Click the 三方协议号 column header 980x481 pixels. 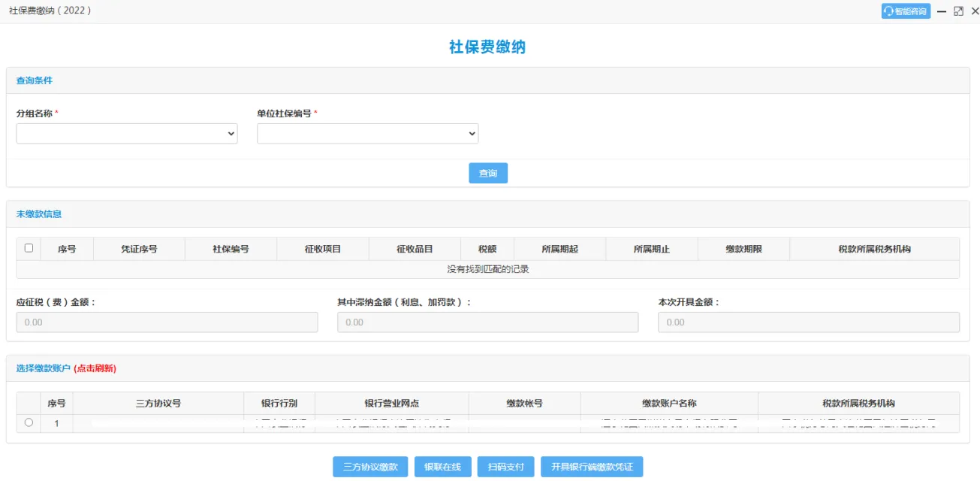pyautogui.click(x=158, y=403)
